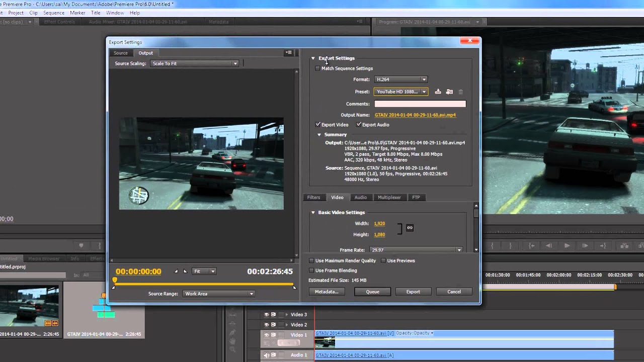Click the Export button
The height and width of the screenshot is (362, 644).
coord(413,292)
